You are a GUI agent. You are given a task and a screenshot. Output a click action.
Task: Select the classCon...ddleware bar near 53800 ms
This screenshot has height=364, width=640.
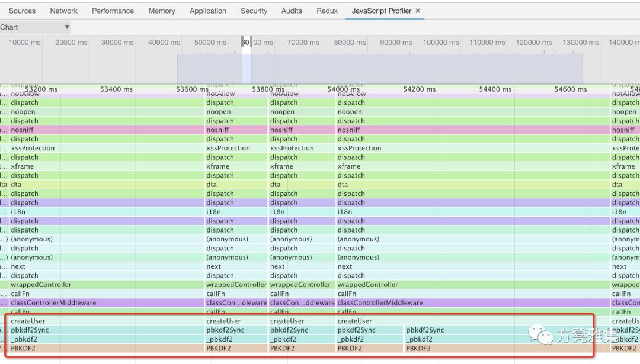(x=302, y=303)
